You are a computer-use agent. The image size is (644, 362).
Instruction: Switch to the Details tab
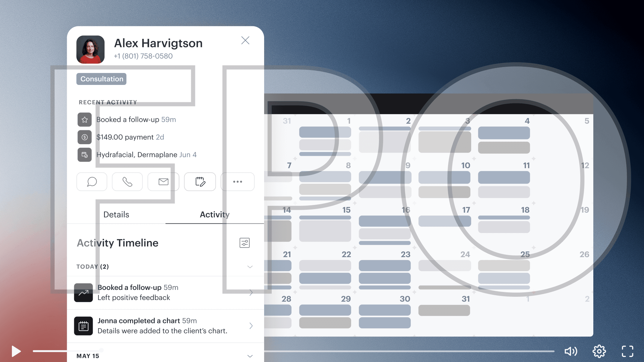click(x=116, y=215)
